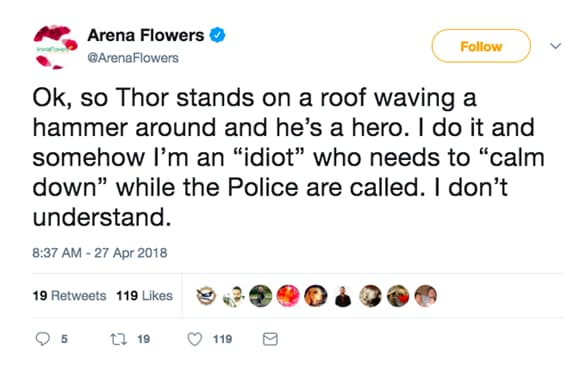The width and height of the screenshot is (586, 367).
Task: Open the Arena Flowers profile picture
Action: coord(55,47)
